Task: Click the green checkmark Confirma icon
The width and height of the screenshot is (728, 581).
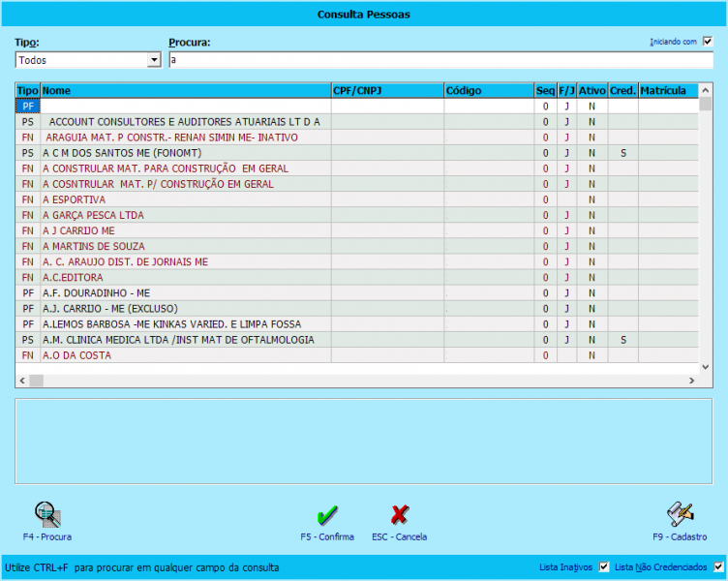Action: tap(327, 514)
